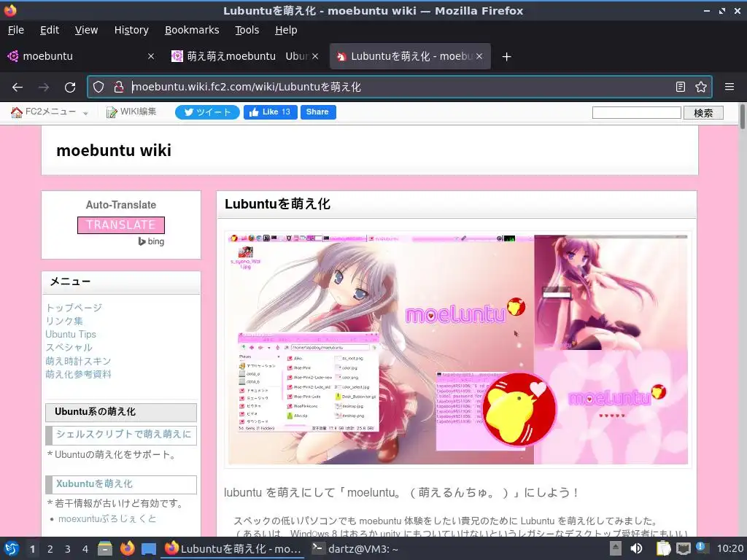747x560 pixels.
Task: Open the History menu
Action: tap(131, 30)
